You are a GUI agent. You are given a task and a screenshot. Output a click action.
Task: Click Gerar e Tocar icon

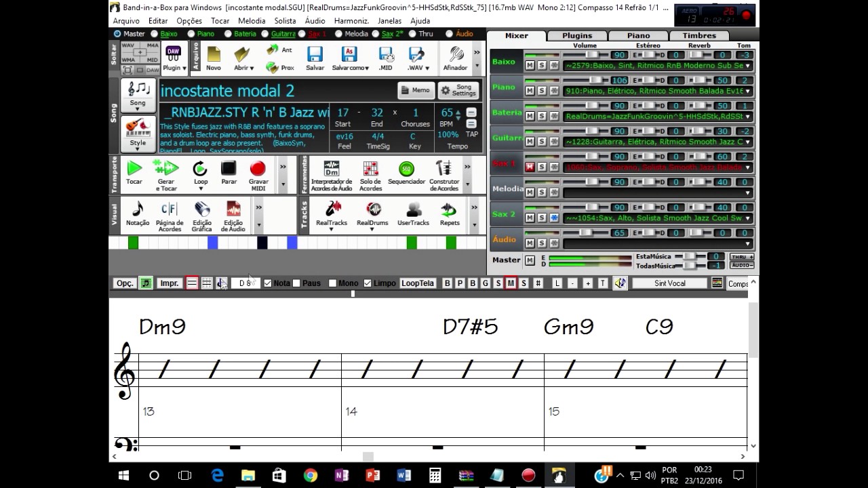pos(165,174)
